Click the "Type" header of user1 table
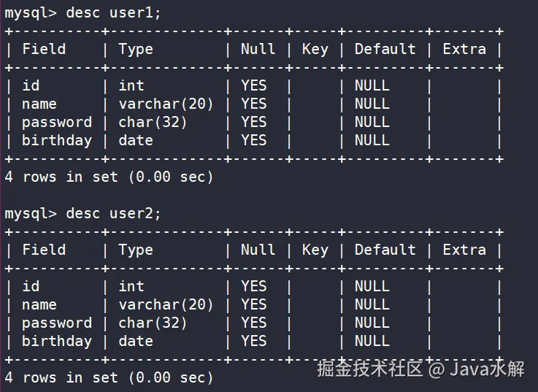This screenshot has width=538, height=392. click(136, 49)
